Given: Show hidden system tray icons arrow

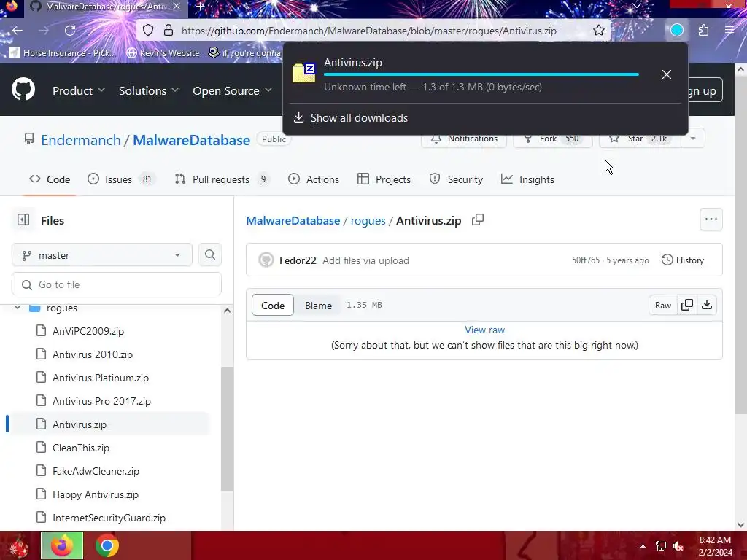Looking at the screenshot, I should tap(643, 546).
